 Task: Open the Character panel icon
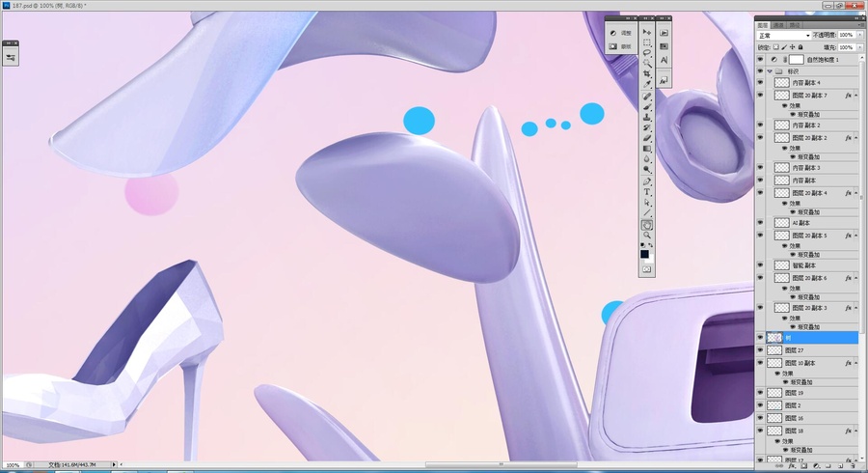tap(664, 60)
